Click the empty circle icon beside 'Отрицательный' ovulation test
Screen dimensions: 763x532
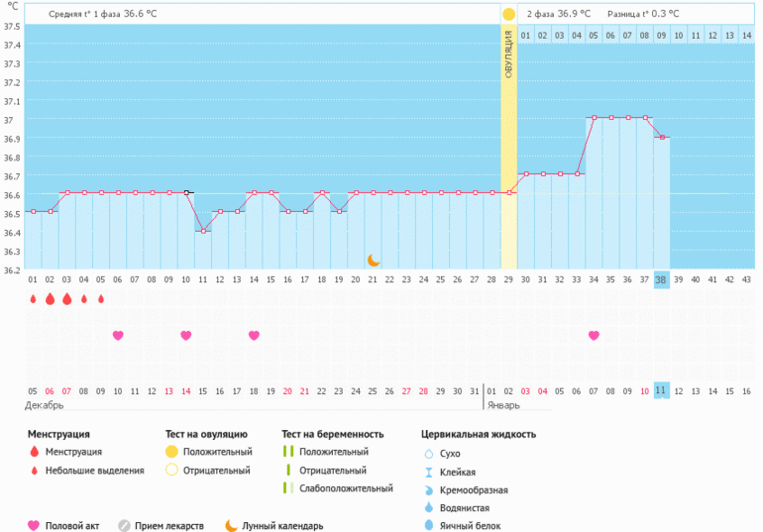tap(171, 471)
